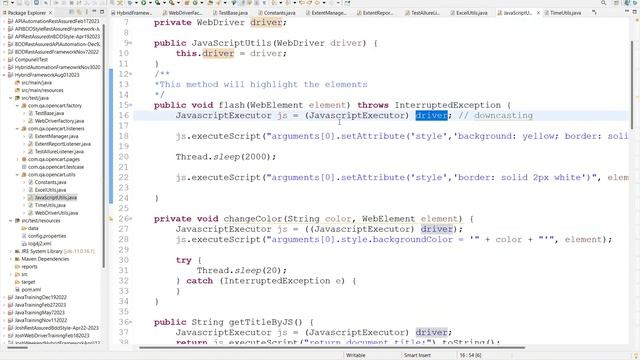
Task: Click the Package Explorer vertical scrollbar
Action: pos(104,147)
